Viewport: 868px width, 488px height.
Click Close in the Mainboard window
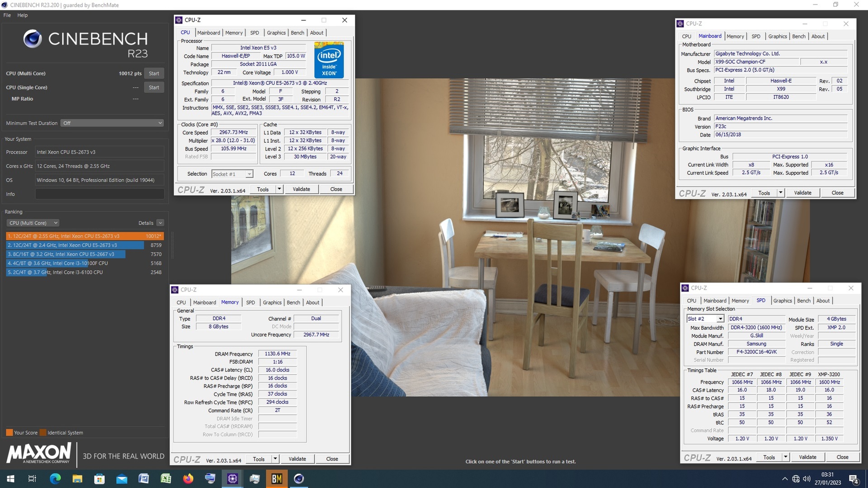[837, 193]
